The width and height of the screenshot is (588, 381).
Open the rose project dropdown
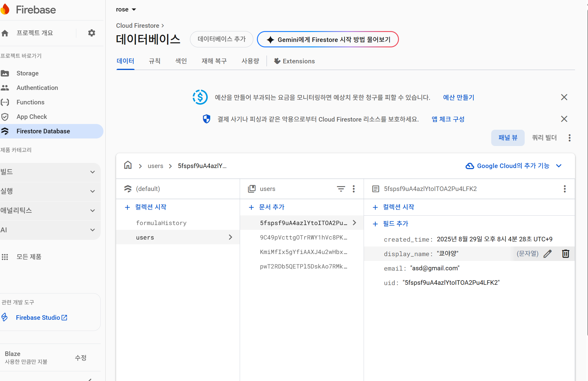click(x=126, y=10)
